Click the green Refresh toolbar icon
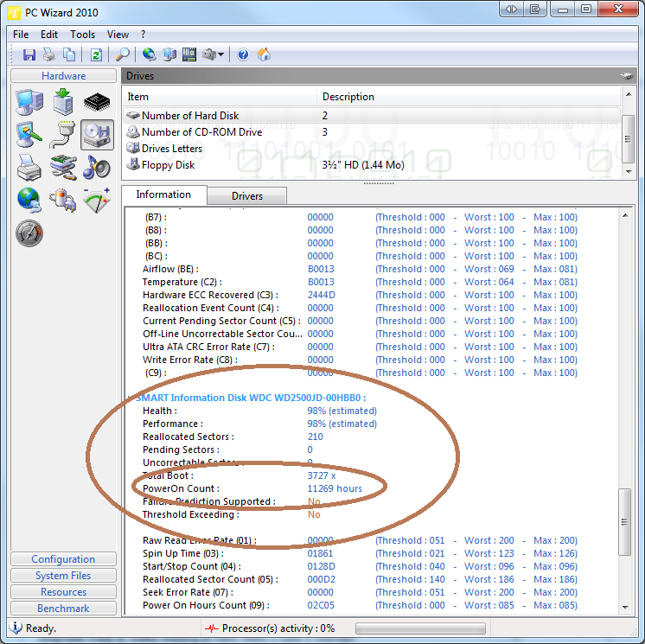645x644 pixels. (x=96, y=54)
